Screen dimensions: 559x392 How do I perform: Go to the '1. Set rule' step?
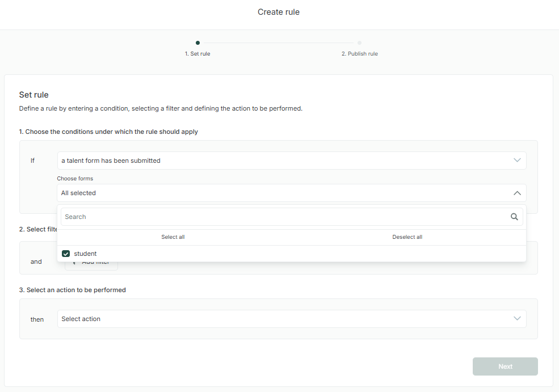coord(197,54)
